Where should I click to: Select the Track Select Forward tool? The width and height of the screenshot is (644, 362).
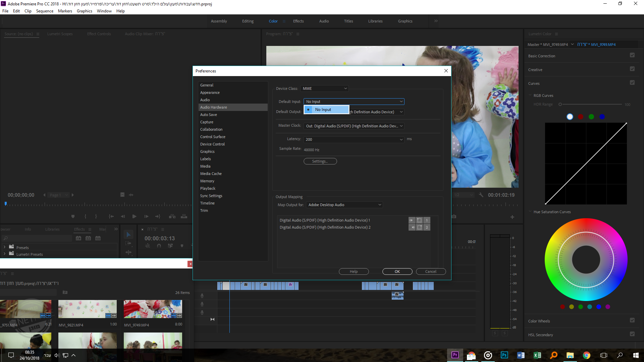pos(128,243)
